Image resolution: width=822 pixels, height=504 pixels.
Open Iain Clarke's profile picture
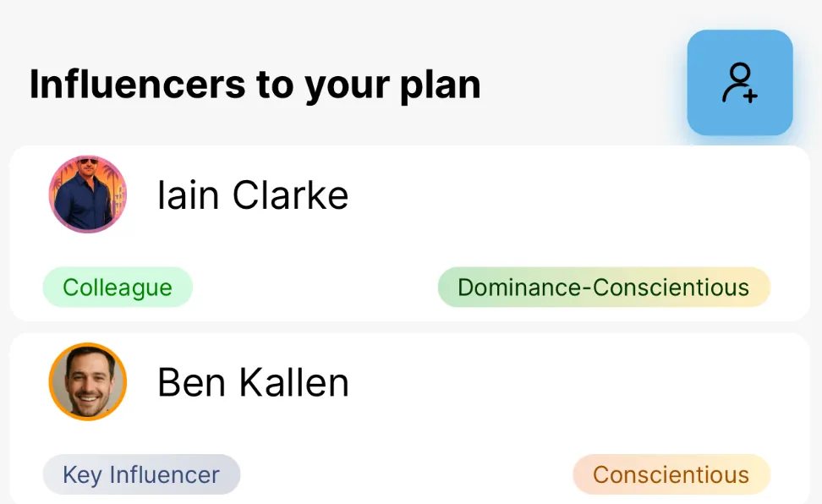point(88,194)
